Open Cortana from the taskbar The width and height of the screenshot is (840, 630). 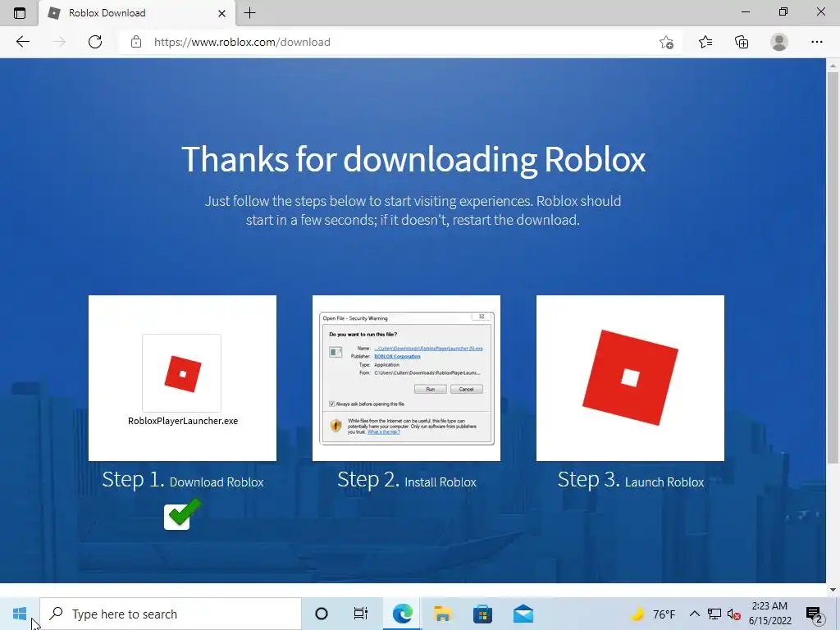(322, 614)
